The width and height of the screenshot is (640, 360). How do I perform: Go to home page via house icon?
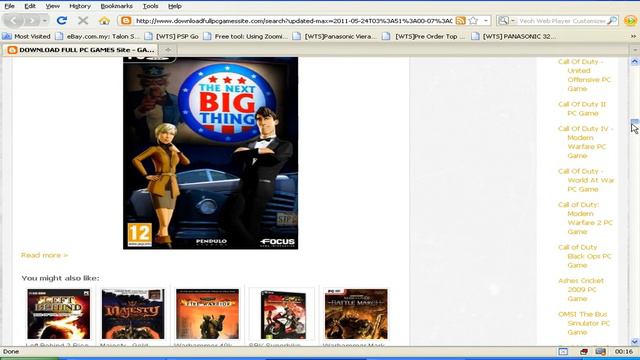click(x=104, y=20)
